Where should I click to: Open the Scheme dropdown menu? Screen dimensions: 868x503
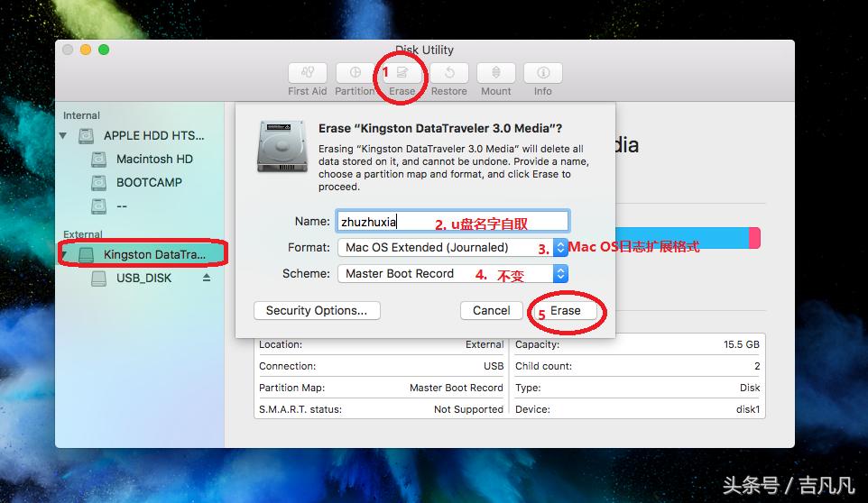pyautogui.click(x=560, y=273)
